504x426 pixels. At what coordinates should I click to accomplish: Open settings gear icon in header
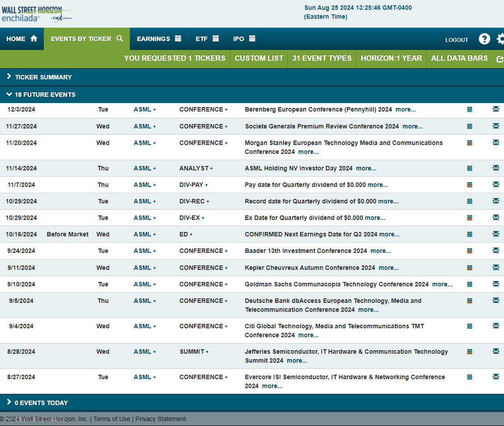500,39
